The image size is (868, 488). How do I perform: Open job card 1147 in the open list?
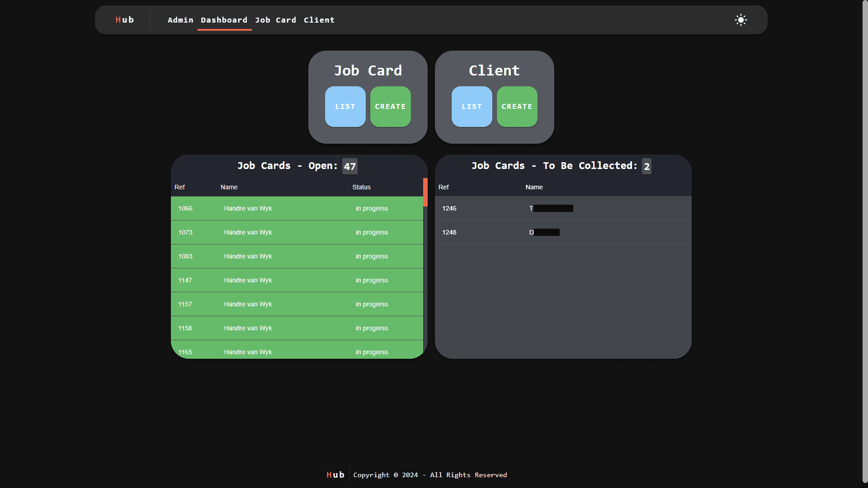click(x=297, y=280)
